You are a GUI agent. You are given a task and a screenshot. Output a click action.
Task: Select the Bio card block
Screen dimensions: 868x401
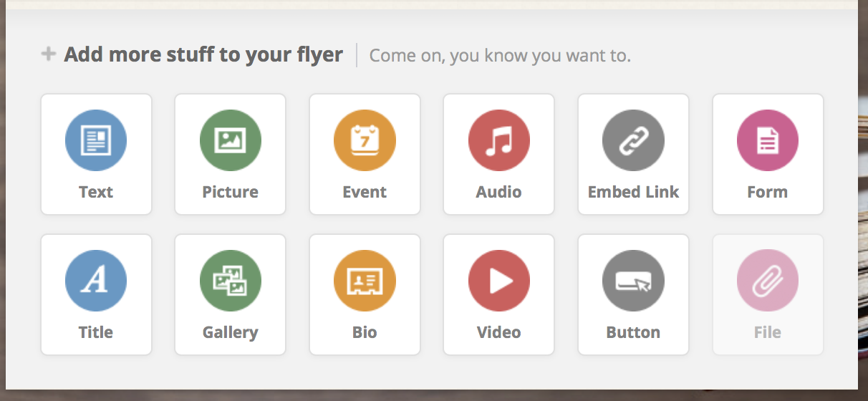[365, 294]
